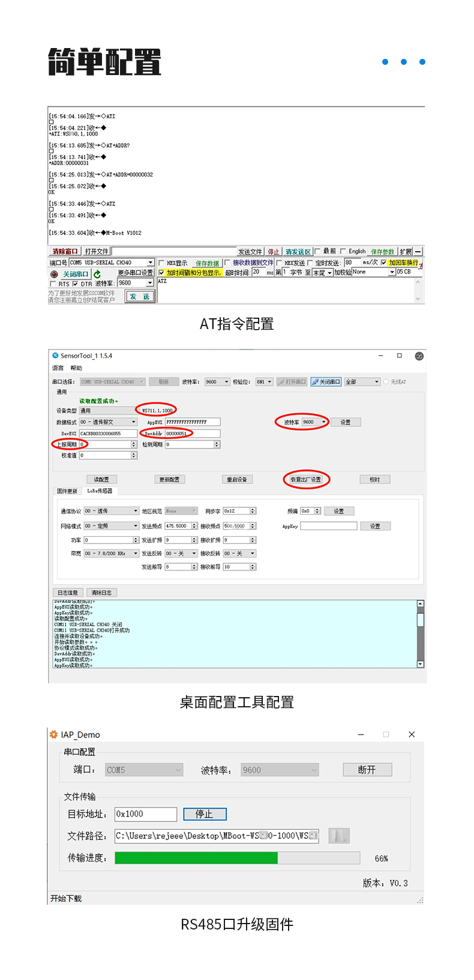This screenshot has height=980, width=474.
Task: Toggle the 接收数据到文件 checkbox
Action: [x=227, y=263]
